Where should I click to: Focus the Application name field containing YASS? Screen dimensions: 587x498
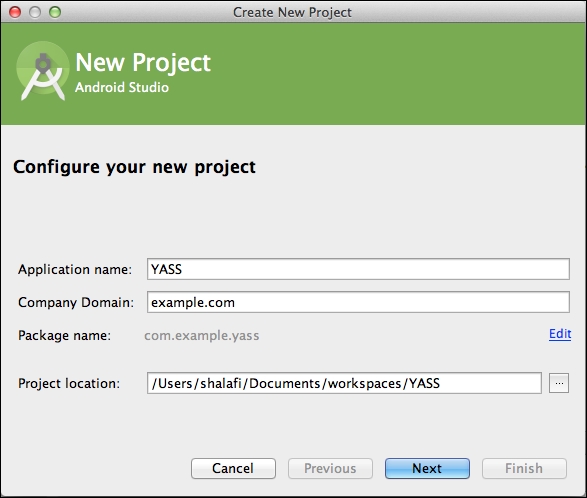tap(358, 269)
